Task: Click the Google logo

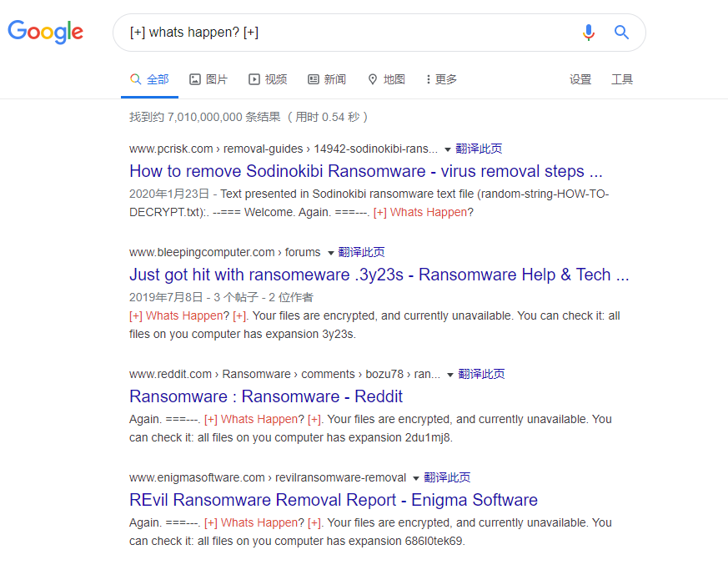Action: click(46, 32)
